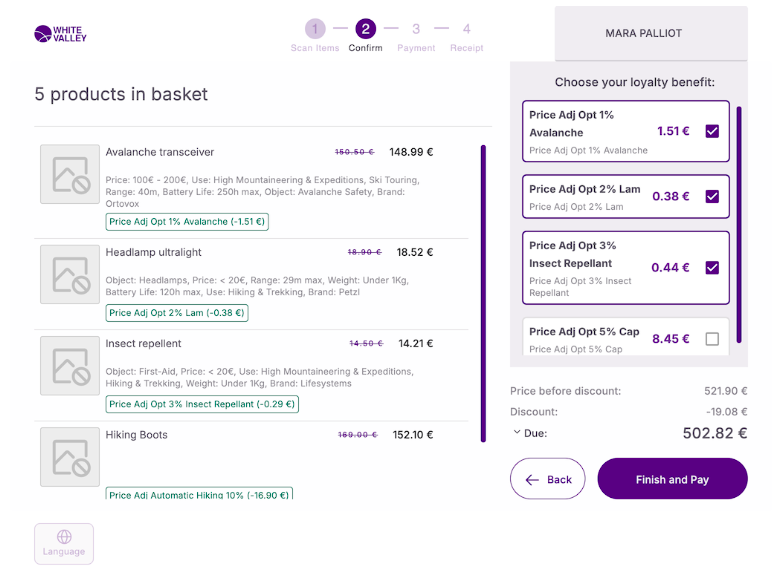
Task: Click the White Valley logo
Action: 60,34
